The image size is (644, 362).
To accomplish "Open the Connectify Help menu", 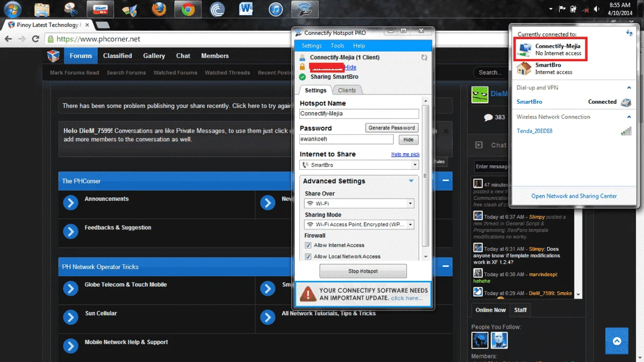I will 359,46.
